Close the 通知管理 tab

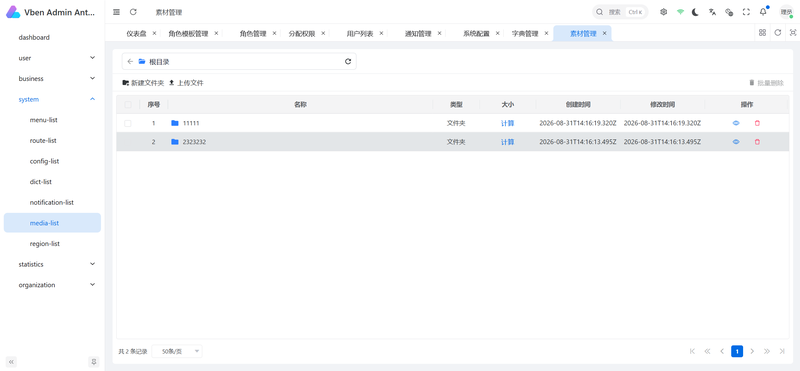(439, 33)
